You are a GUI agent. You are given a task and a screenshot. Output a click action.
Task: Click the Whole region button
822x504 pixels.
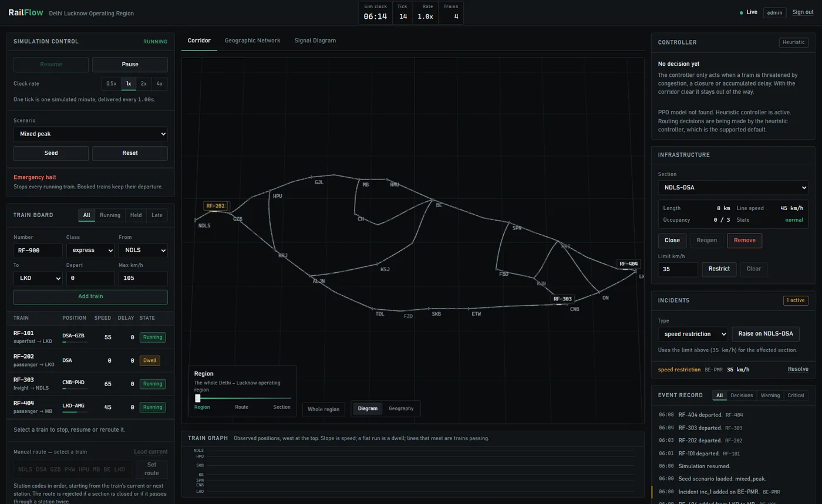[324, 410]
